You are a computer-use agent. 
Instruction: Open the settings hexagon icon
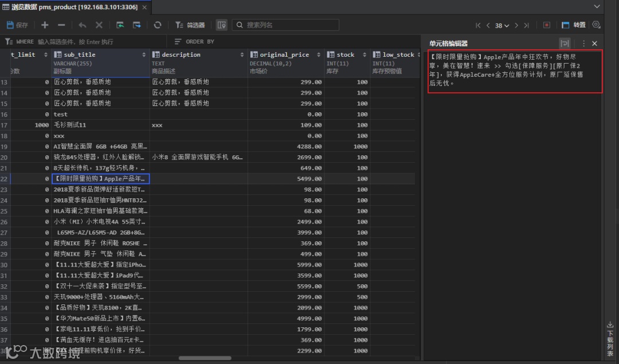[x=596, y=25]
